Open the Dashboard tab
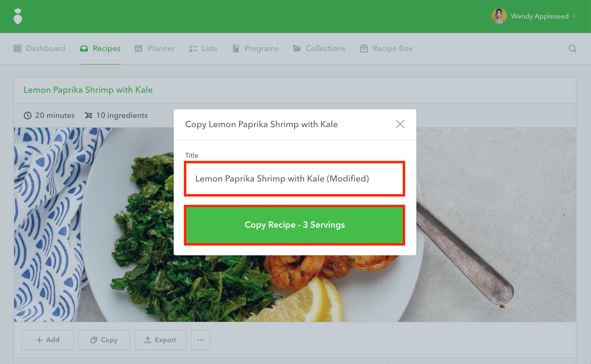This screenshot has width=591, height=364. (40, 49)
